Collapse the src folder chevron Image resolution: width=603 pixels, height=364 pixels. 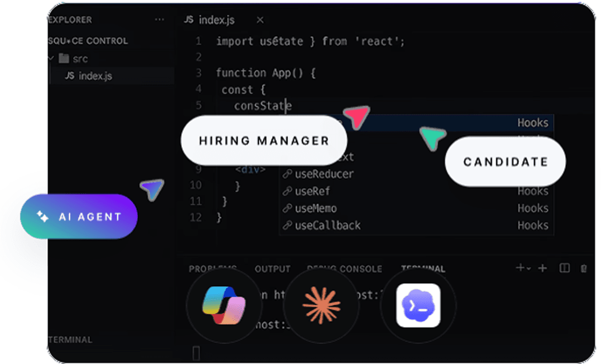(x=50, y=58)
